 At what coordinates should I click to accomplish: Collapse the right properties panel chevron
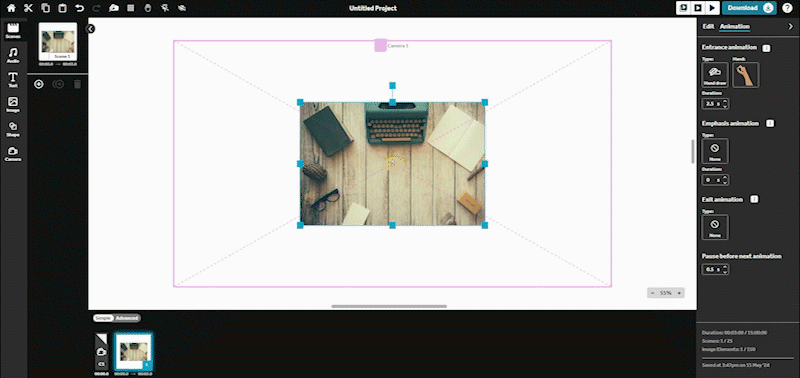tap(791, 27)
